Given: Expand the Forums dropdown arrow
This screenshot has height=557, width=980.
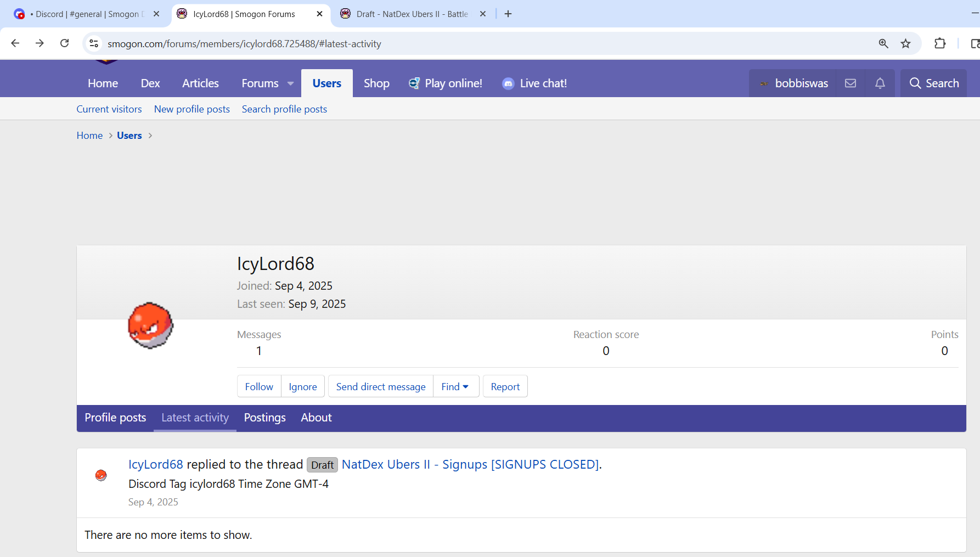Looking at the screenshot, I should [x=290, y=83].
